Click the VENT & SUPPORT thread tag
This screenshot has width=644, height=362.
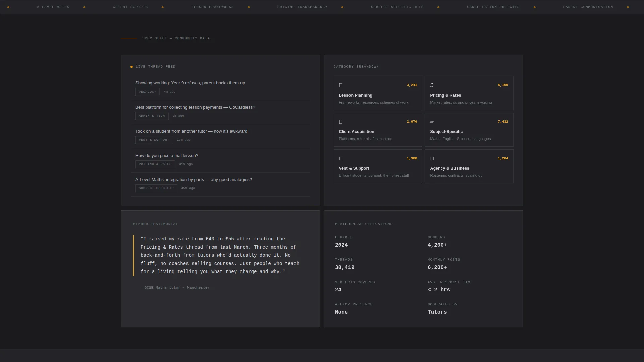[154, 140]
